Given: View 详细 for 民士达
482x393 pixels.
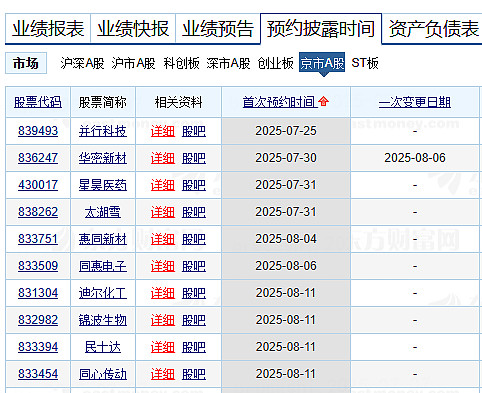Looking at the screenshot, I should tap(163, 347).
